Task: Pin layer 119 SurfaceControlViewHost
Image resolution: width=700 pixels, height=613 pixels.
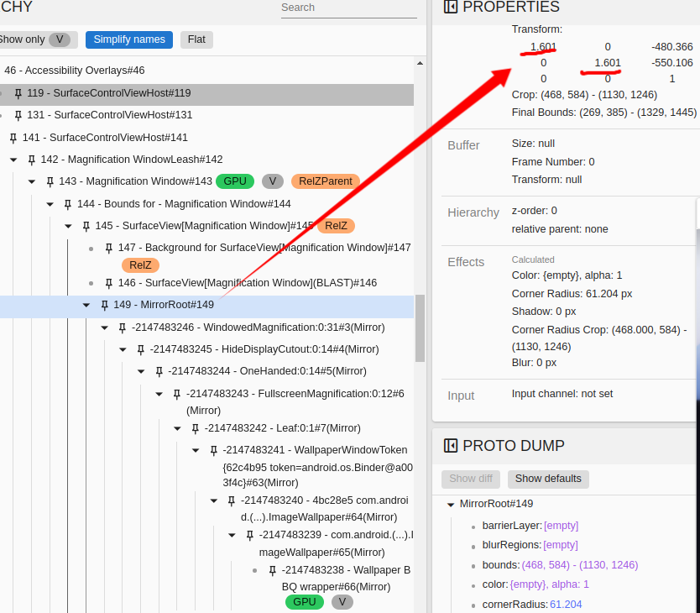Action: point(18,93)
